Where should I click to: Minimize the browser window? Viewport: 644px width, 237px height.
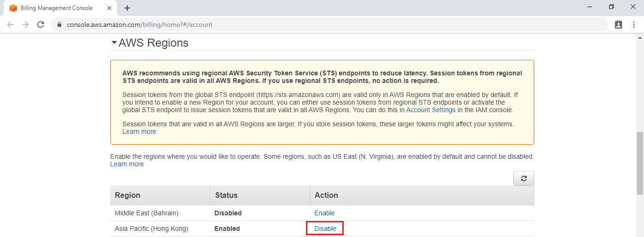[590, 7]
